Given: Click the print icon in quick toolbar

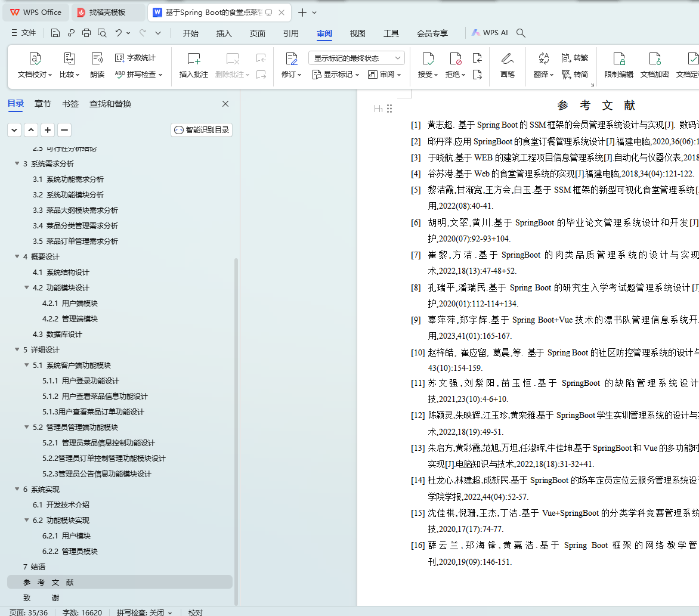Looking at the screenshot, I should pos(86,33).
